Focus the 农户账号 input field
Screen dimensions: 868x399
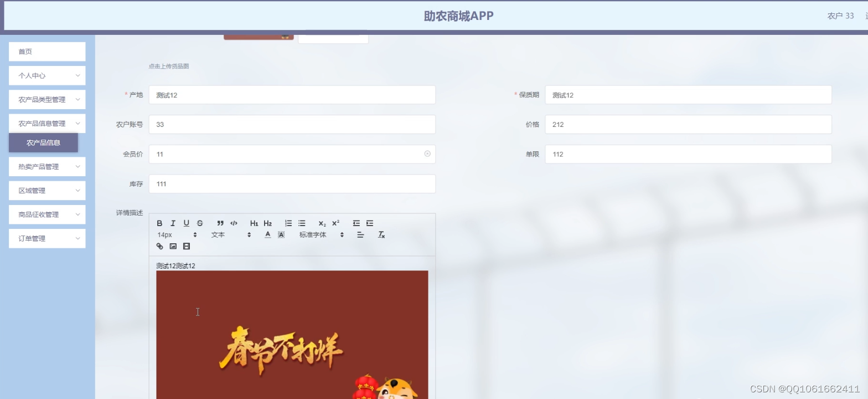292,124
